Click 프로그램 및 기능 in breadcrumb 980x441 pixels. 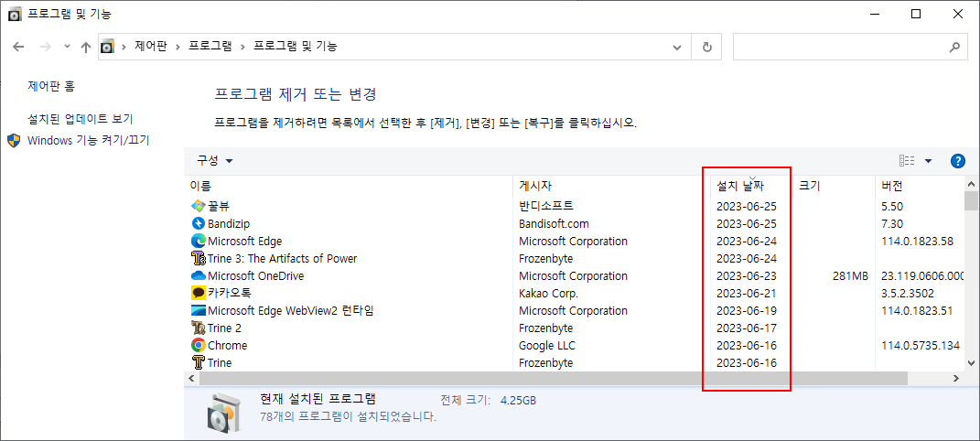295,47
